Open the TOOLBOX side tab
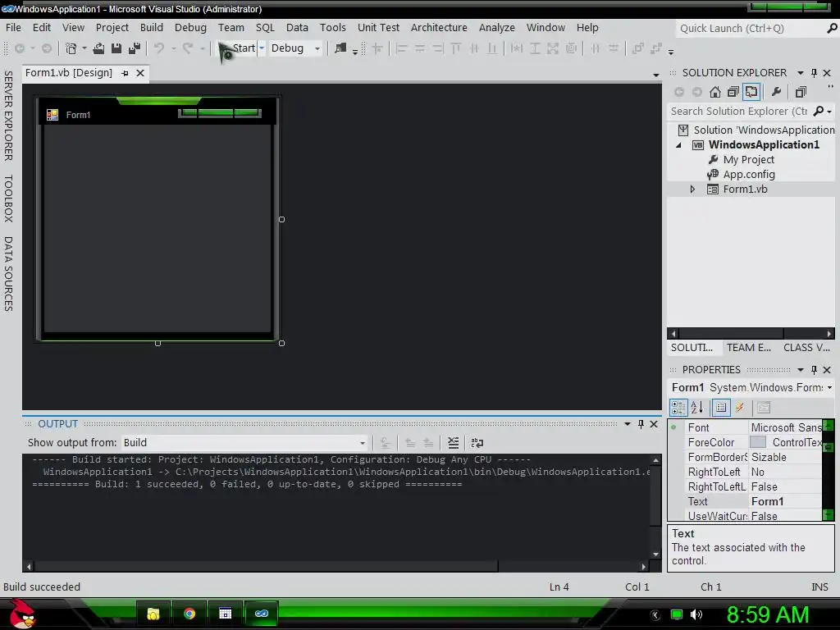The image size is (840, 630). point(8,199)
